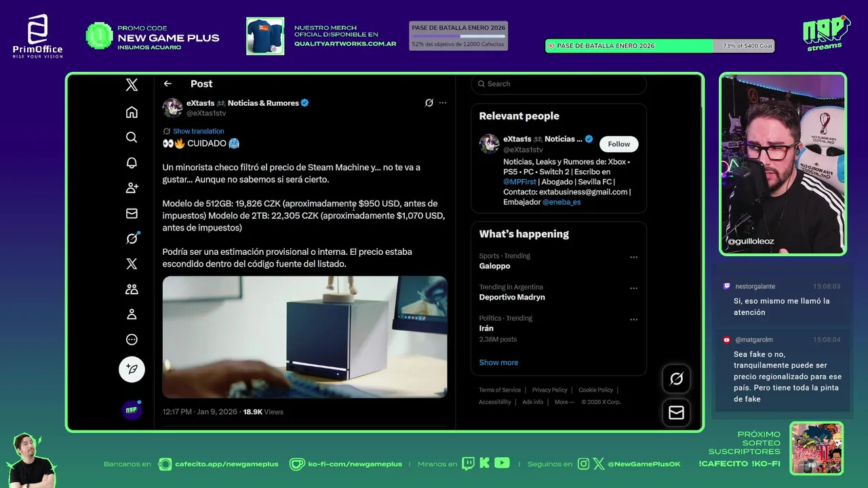Image resolution: width=868 pixels, height=488 pixels.
Task: Open eXtas1s avatar in Relevant people
Action: [x=489, y=144]
